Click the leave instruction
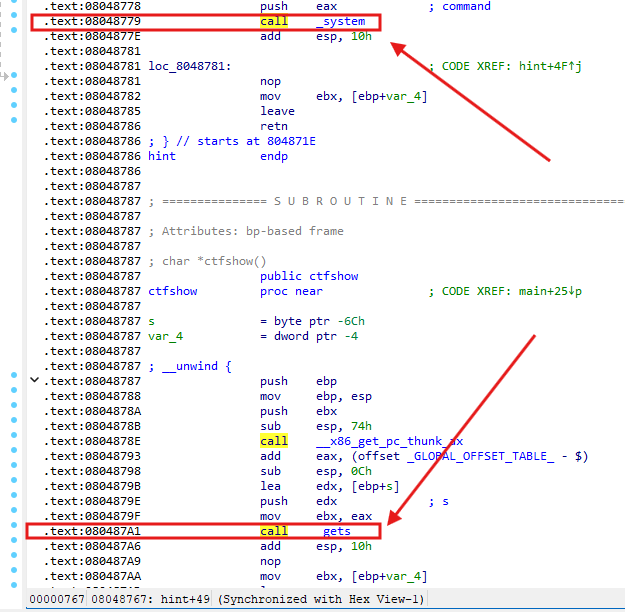The width and height of the screenshot is (625, 612). pos(277,111)
